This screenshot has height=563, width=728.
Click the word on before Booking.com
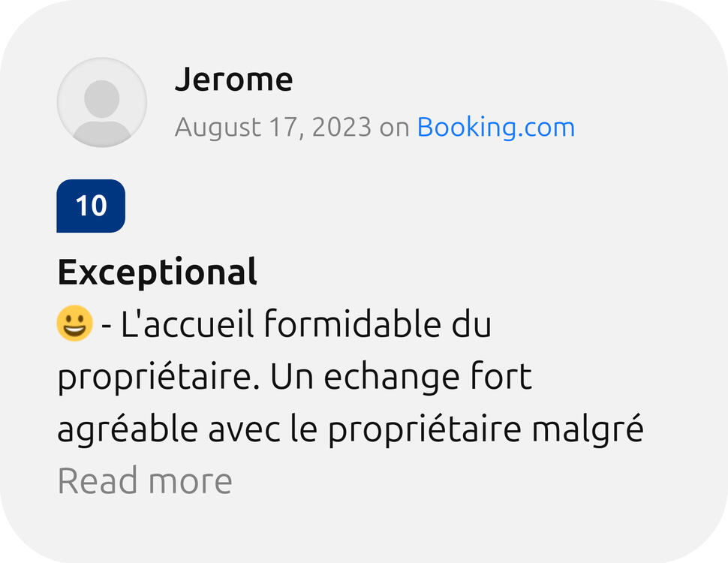point(394,128)
